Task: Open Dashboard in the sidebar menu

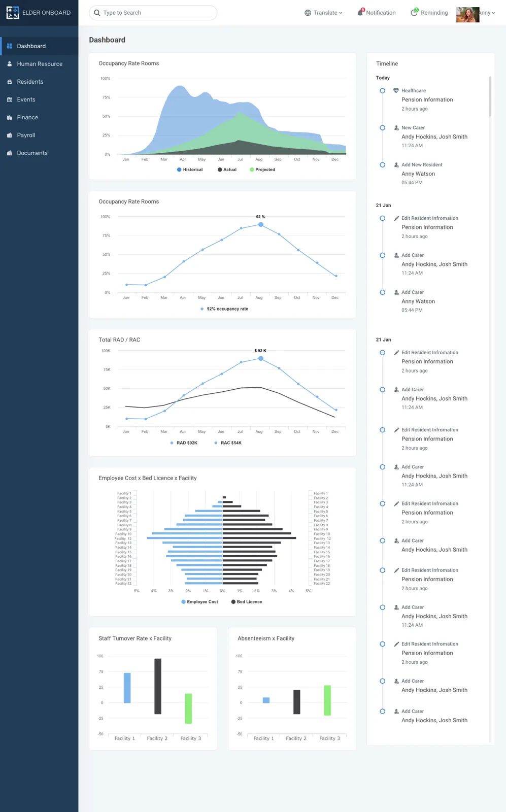Action: click(39, 46)
